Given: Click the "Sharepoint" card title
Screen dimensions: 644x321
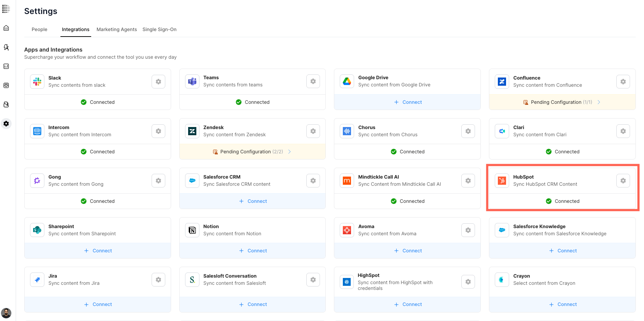Looking at the screenshot, I should (x=61, y=226).
